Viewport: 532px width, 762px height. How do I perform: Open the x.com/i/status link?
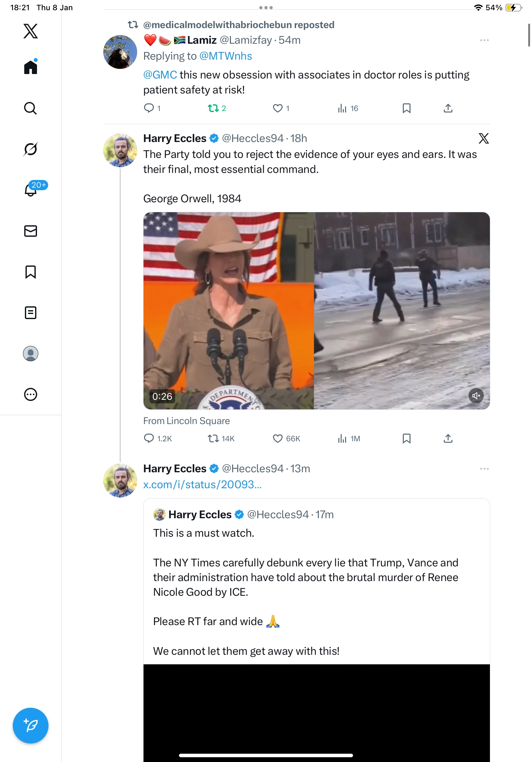point(202,485)
